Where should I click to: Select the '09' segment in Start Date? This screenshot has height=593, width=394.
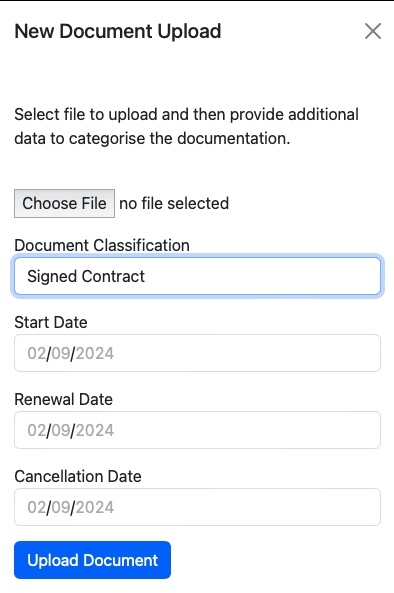pos(60,353)
